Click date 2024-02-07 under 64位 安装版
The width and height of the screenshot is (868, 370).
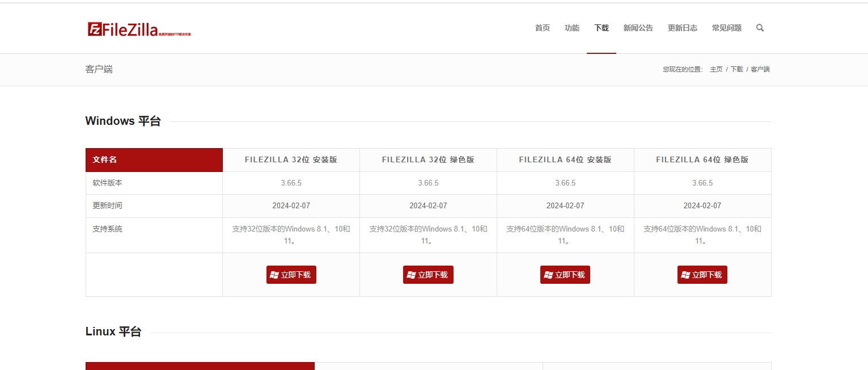coord(565,206)
